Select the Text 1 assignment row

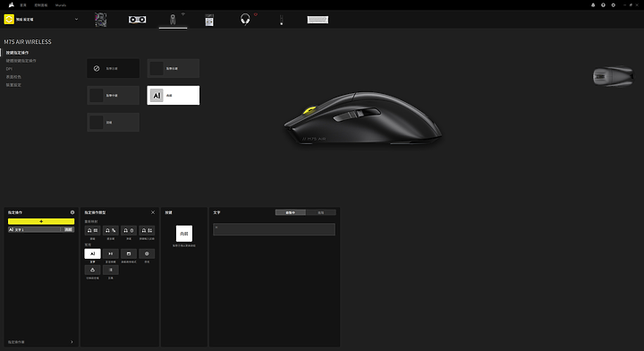coord(41,230)
